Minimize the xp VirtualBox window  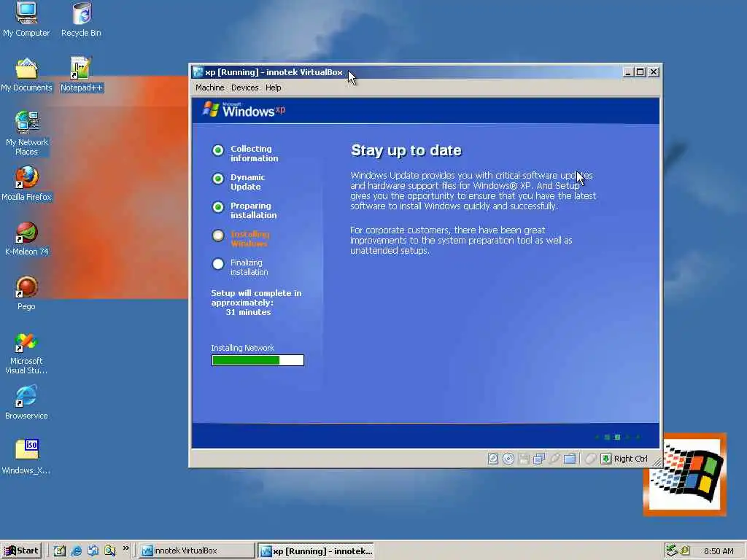[628, 72]
